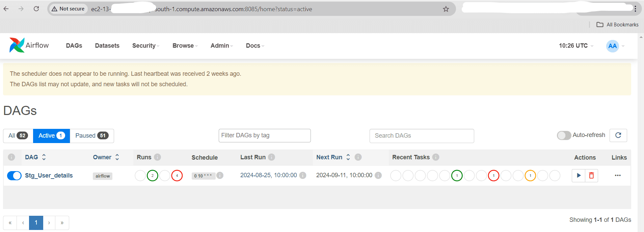Open the Datasets page from navbar
Viewport: 644px width, 232px height.
[x=107, y=46]
